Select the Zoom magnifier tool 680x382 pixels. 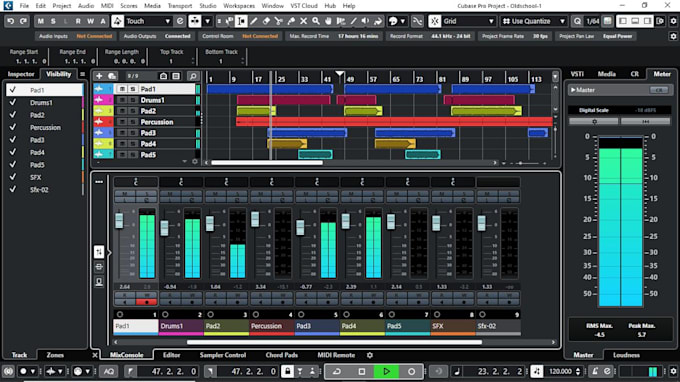[x=316, y=21]
